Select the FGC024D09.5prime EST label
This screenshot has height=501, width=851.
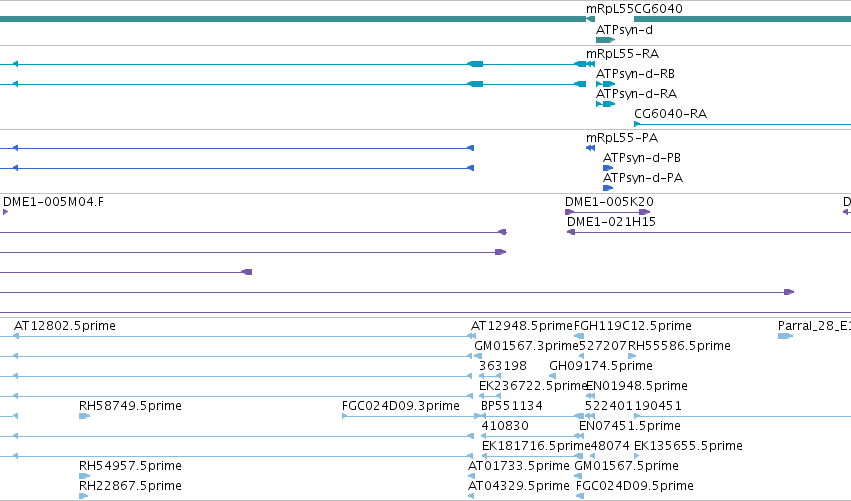(x=634, y=486)
